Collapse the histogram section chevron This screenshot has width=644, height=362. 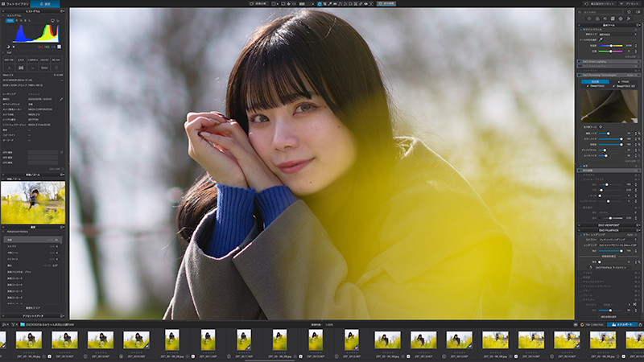[3, 15]
